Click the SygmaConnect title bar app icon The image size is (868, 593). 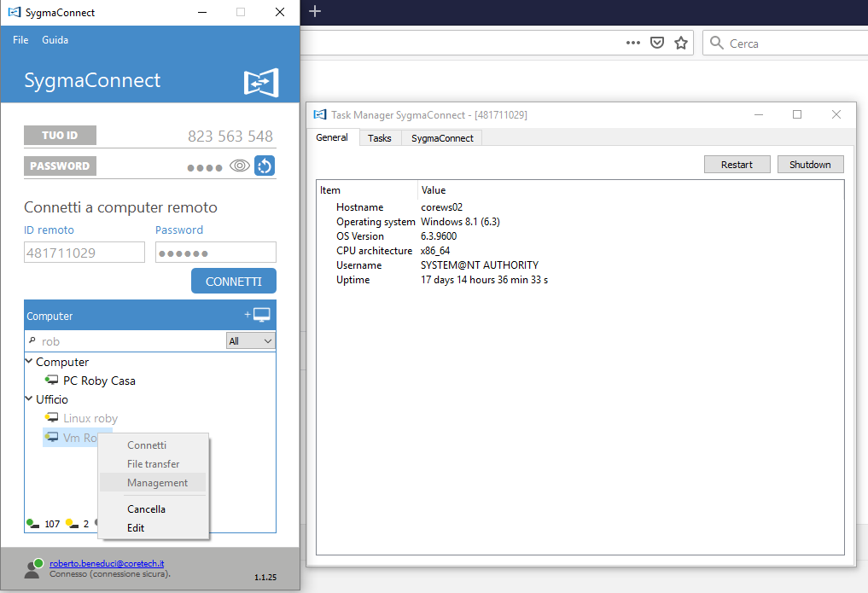click(15, 12)
